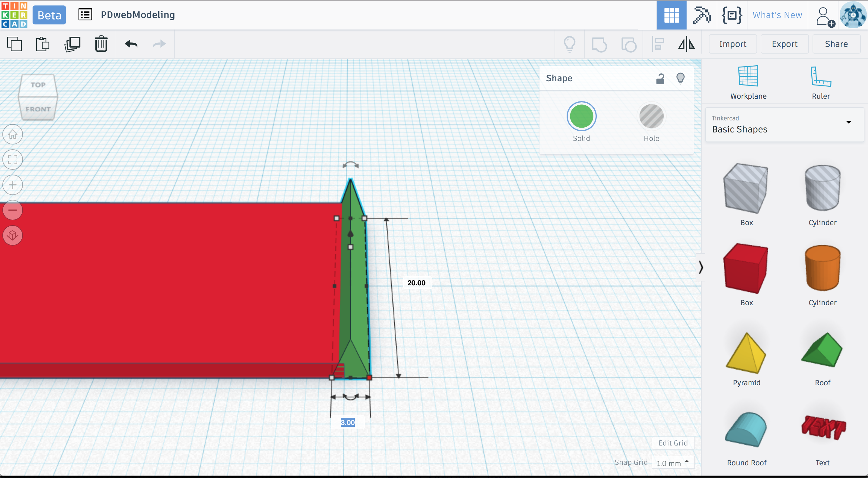
Task: Click the Align tool icon
Action: [658, 44]
